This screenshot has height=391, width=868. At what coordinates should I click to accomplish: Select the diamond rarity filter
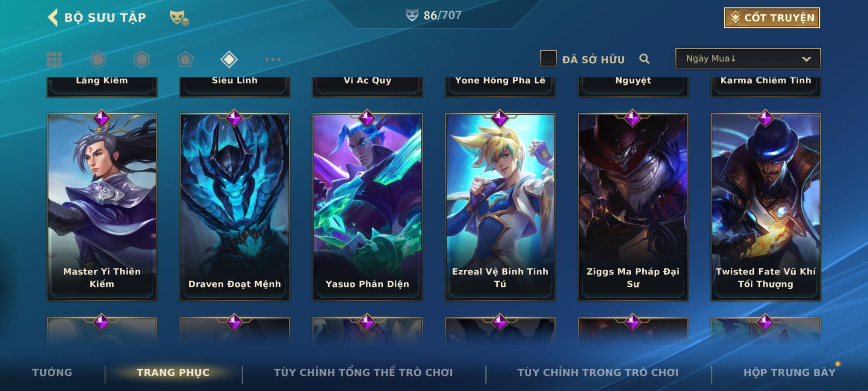point(229,59)
